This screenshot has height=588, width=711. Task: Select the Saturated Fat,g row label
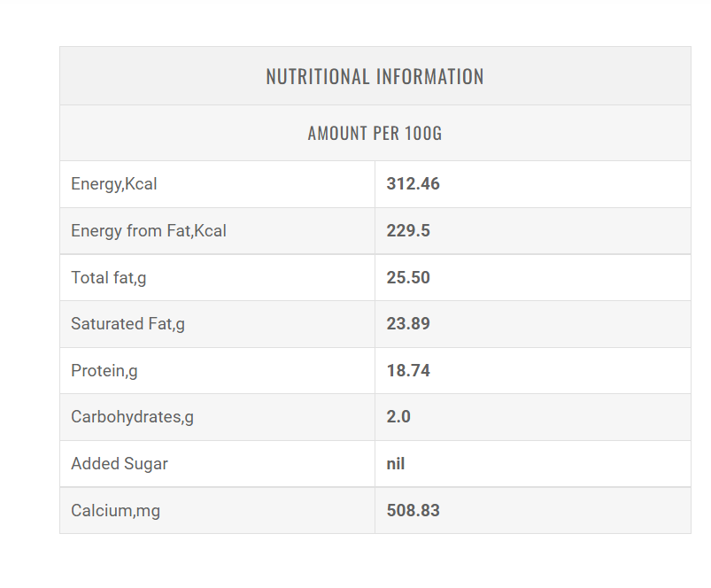click(x=128, y=324)
